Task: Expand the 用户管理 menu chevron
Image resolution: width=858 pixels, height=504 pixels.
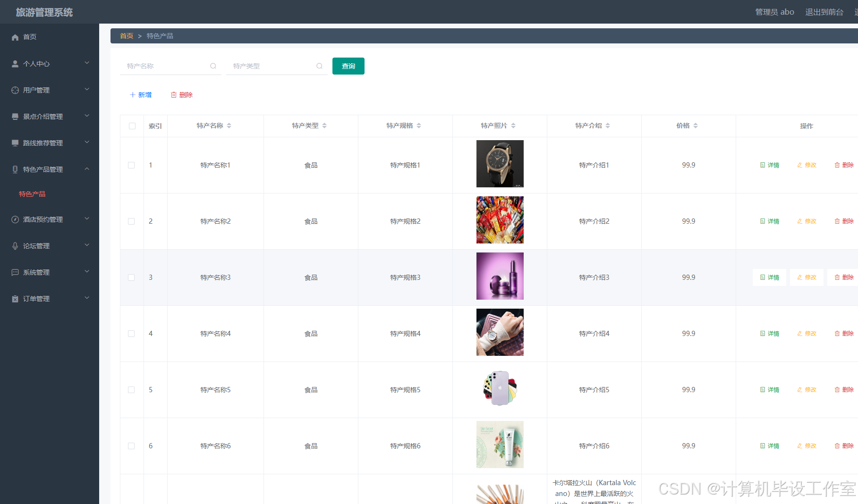Action: pos(87,89)
